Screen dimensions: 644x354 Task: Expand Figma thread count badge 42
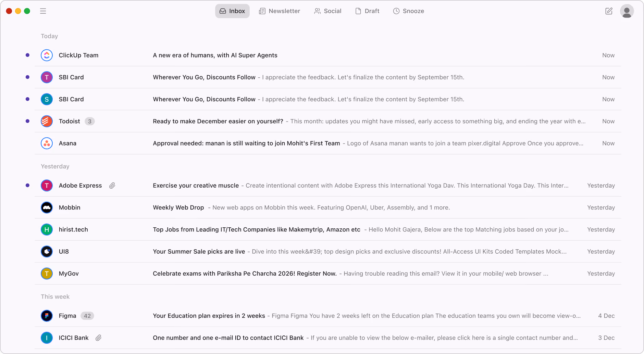(x=87, y=316)
